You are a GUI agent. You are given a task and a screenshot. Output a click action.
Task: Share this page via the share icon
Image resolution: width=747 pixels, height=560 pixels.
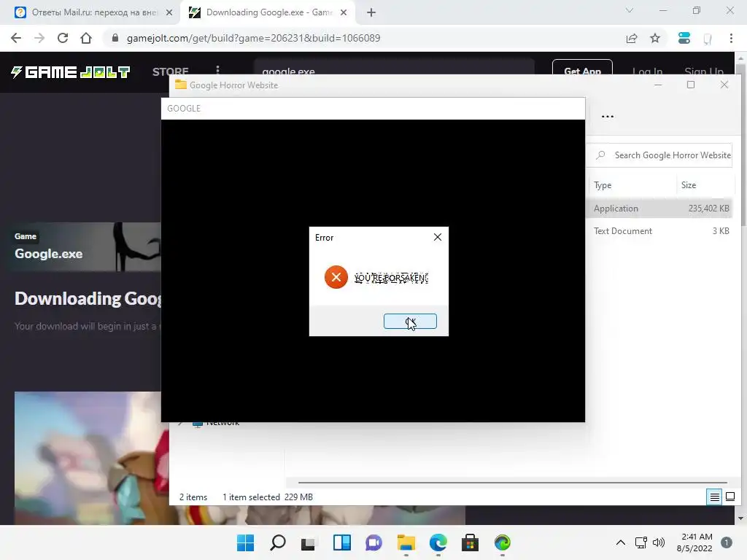tap(632, 38)
